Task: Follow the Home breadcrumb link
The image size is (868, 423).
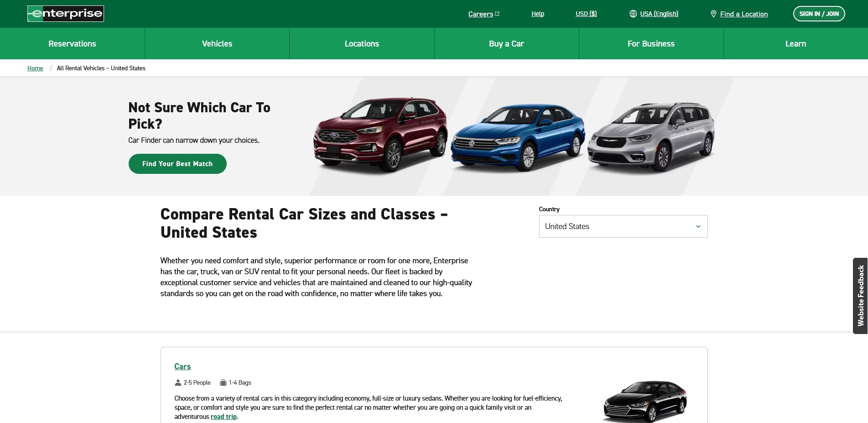Action: pyautogui.click(x=35, y=68)
